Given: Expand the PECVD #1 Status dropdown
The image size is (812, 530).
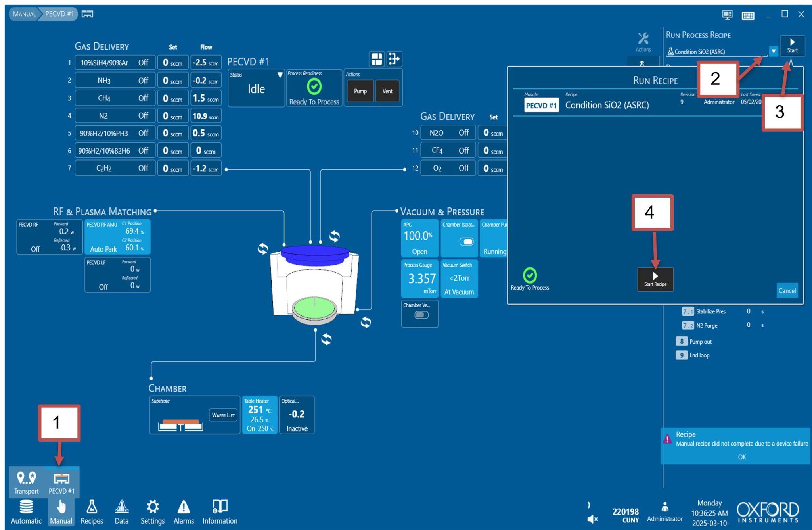Looking at the screenshot, I should [x=280, y=75].
